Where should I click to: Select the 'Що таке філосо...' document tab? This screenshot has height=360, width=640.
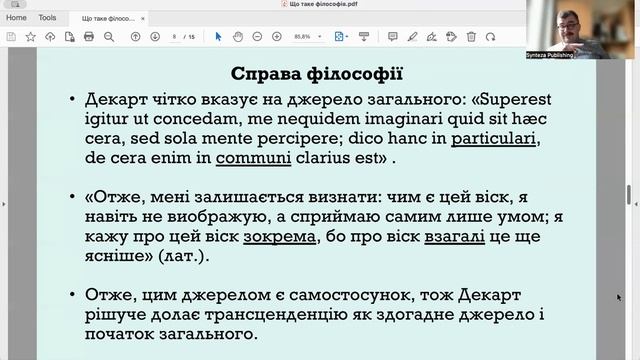pyautogui.click(x=108, y=18)
